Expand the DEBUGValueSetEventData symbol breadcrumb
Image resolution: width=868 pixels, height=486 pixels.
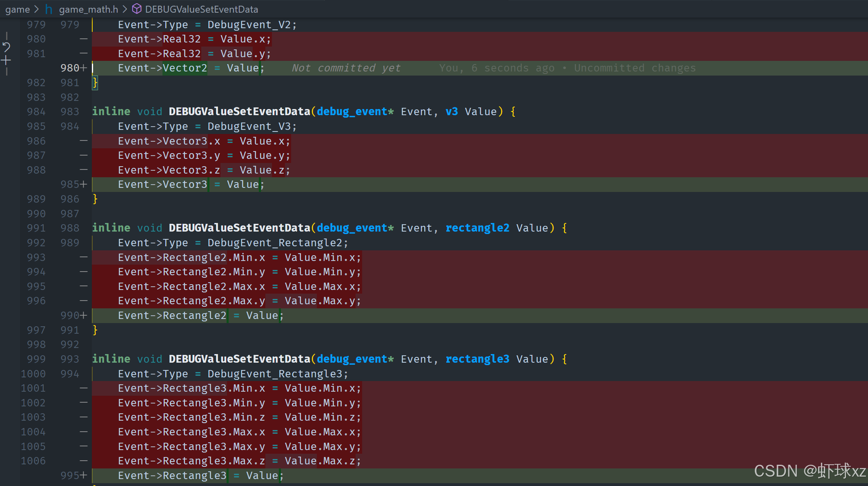coord(201,9)
